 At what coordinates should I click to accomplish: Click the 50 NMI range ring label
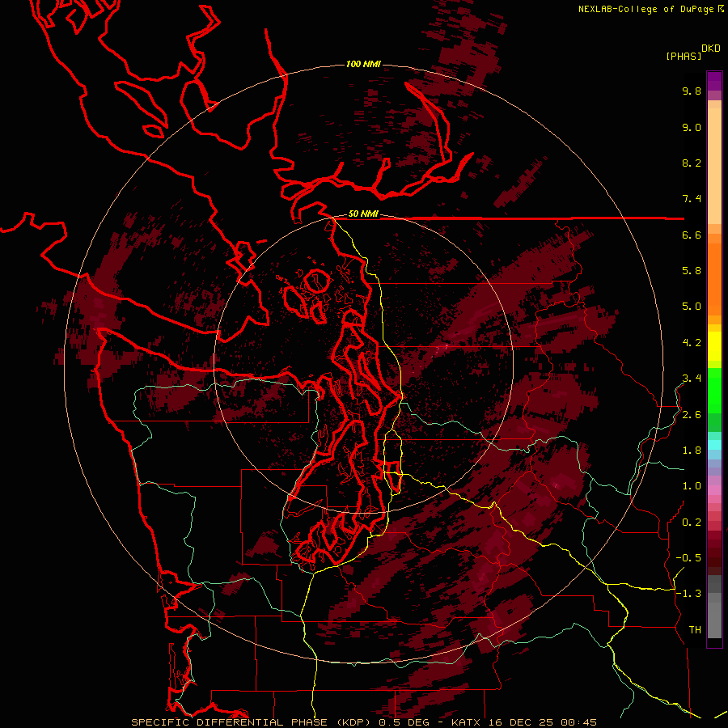[x=363, y=214]
